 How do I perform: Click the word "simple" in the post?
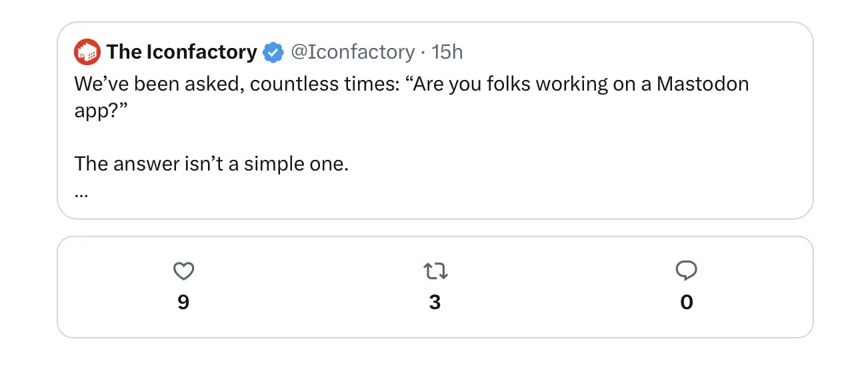tap(279, 163)
